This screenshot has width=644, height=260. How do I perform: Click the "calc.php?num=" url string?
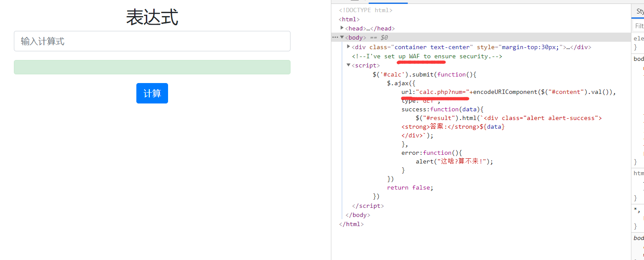pos(443,92)
